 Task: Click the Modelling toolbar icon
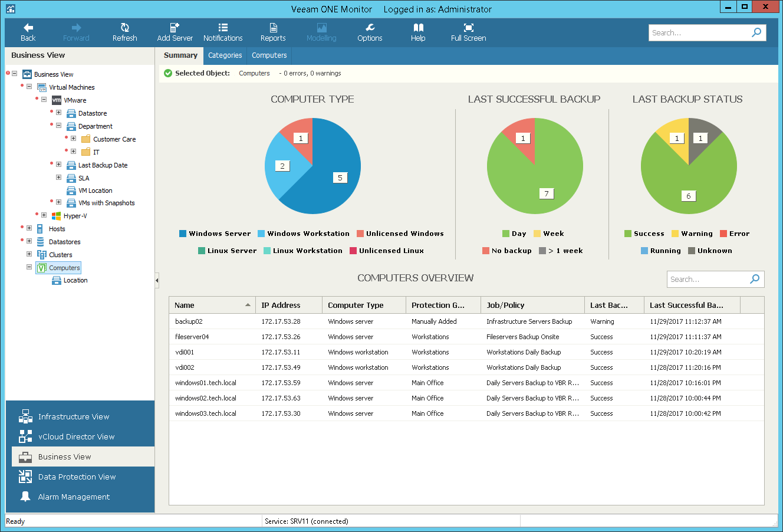(x=321, y=28)
